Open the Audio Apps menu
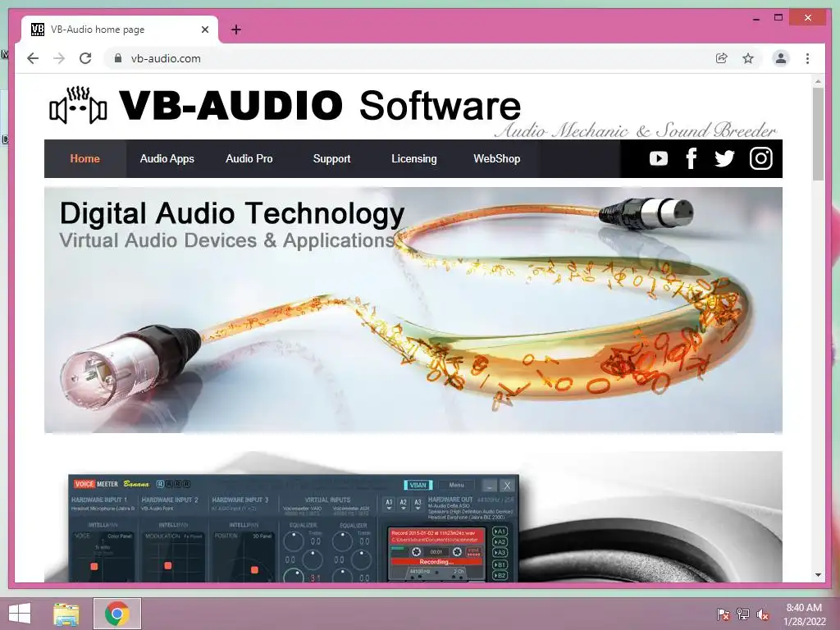Screen dimensions: 840x630 tap(167, 158)
